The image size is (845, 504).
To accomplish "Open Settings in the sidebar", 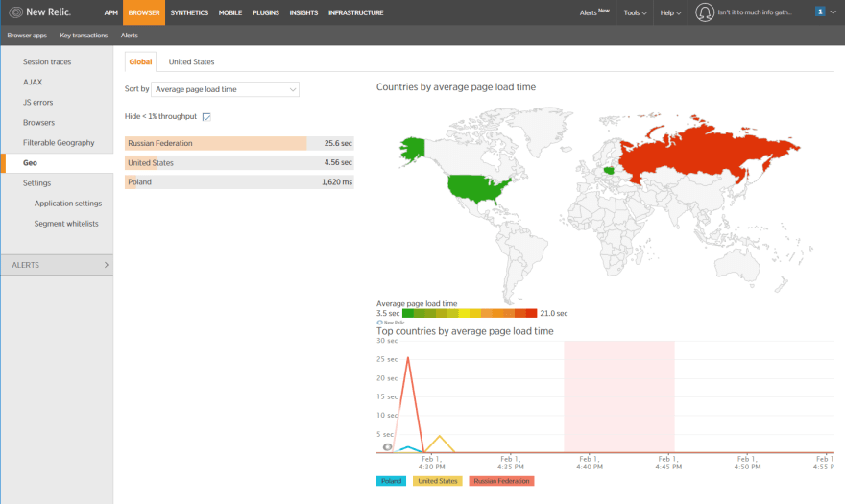I will pyautogui.click(x=36, y=183).
